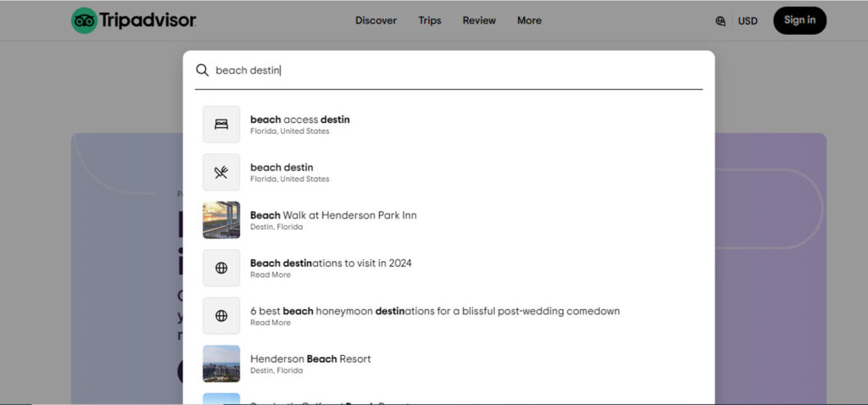Click the search magnifier icon

pyautogui.click(x=203, y=70)
